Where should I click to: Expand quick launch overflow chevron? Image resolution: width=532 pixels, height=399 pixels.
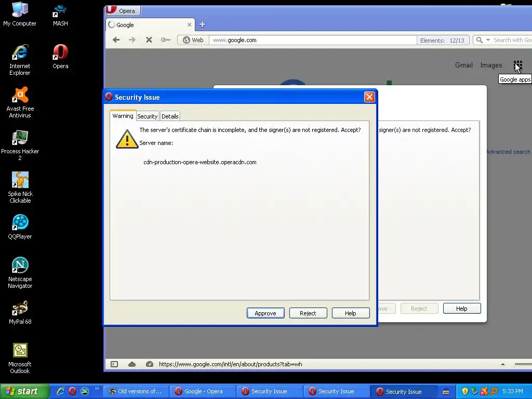coord(97,389)
